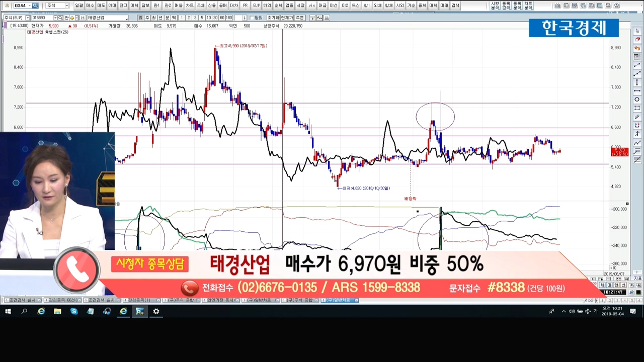This screenshot has height=362, width=644.
Task: Open the 잔고 menu button
Action: 123,6
